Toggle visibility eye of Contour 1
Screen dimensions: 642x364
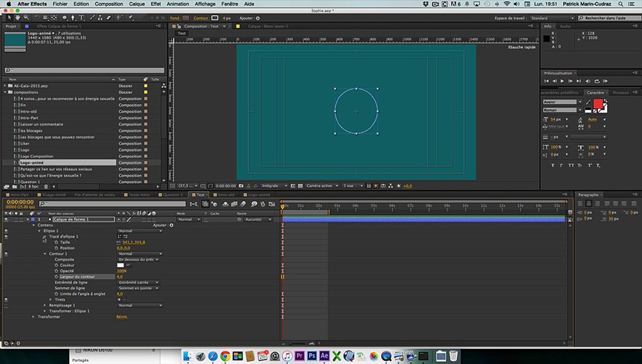[6, 254]
